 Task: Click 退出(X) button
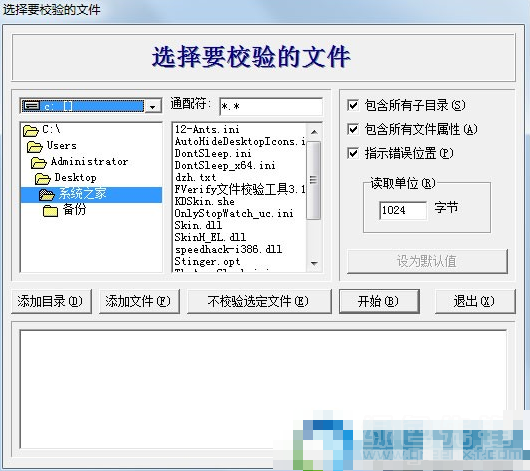point(475,301)
